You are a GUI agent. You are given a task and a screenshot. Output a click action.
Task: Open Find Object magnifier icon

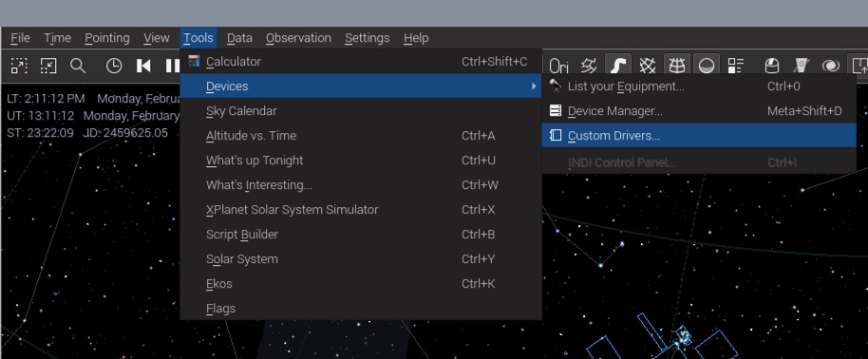[x=78, y=66]
